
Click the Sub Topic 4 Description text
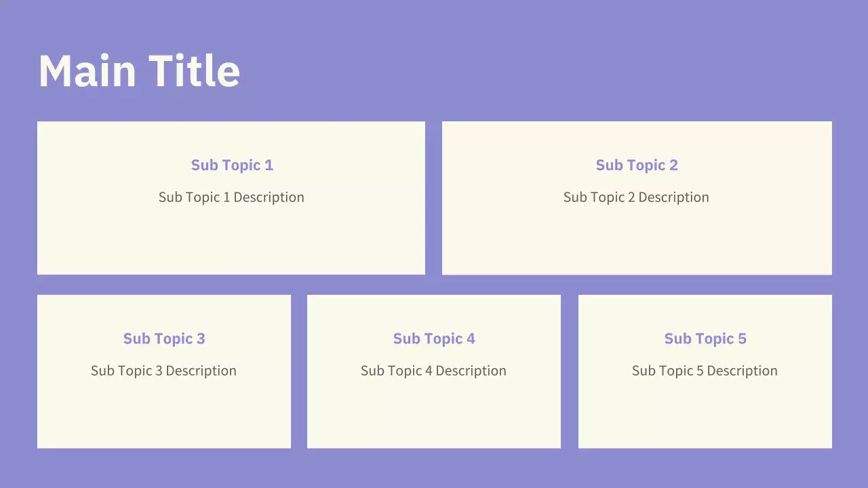point(433,371)
